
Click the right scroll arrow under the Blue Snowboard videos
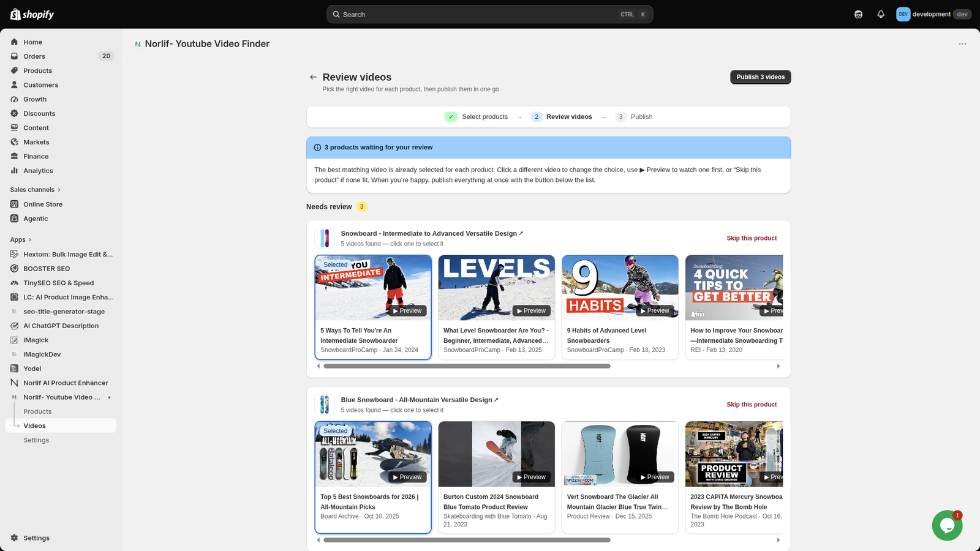(x=778, y=540)
